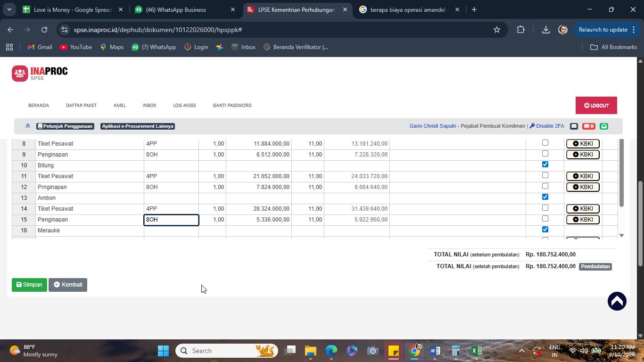The image size is (644, 362).
Task: Open DAFTAR PAKET menu
Action: (81, 106)
